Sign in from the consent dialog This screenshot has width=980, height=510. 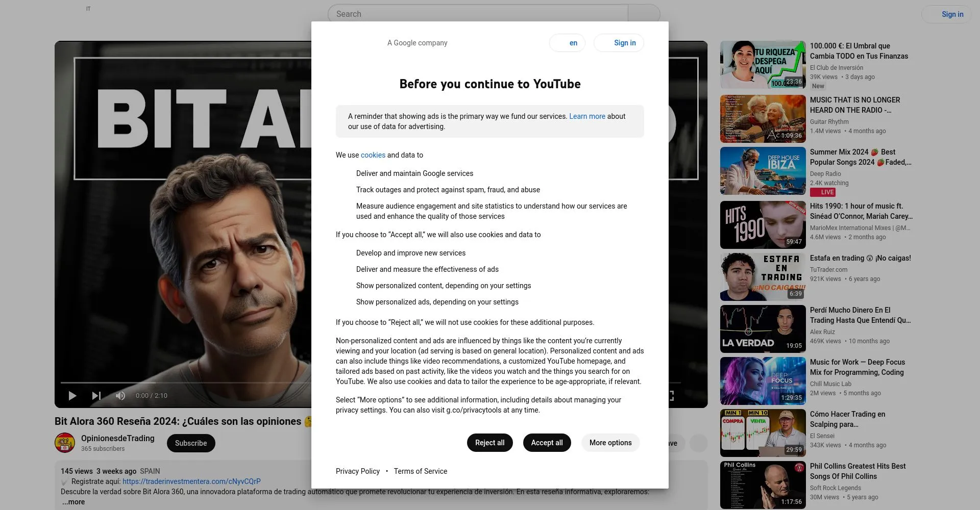[619, 43]
